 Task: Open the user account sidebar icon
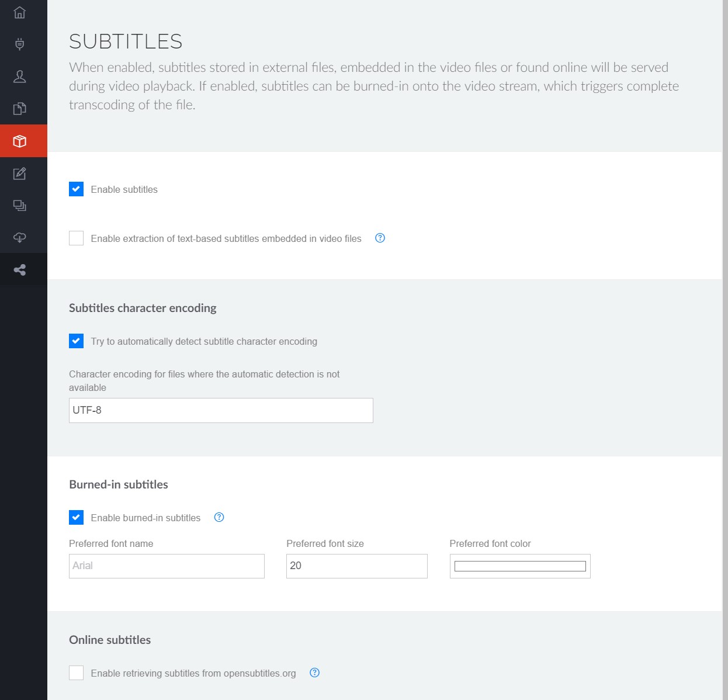[19, 77]
